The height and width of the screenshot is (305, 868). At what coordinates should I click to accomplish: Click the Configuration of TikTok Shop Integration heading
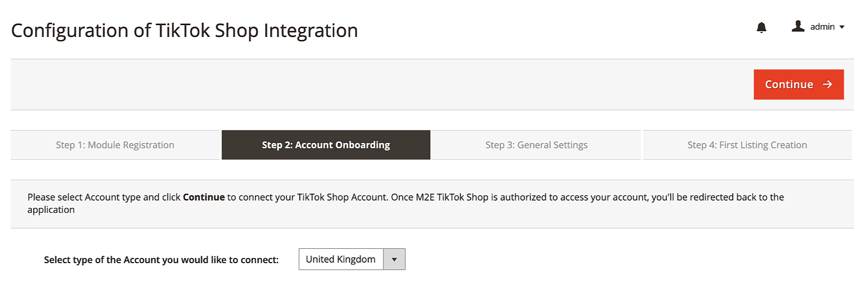tap(184, 31)
